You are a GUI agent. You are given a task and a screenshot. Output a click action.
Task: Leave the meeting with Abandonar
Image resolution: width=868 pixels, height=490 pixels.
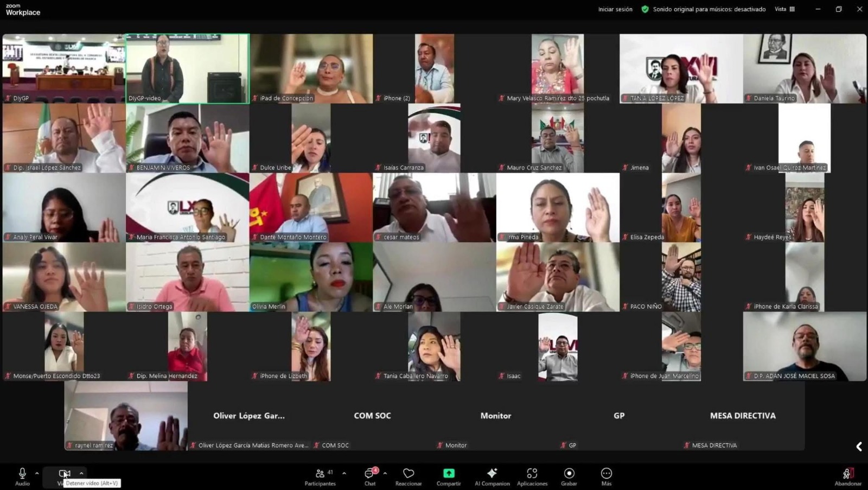pyautogui.click(x=847, y=476)
